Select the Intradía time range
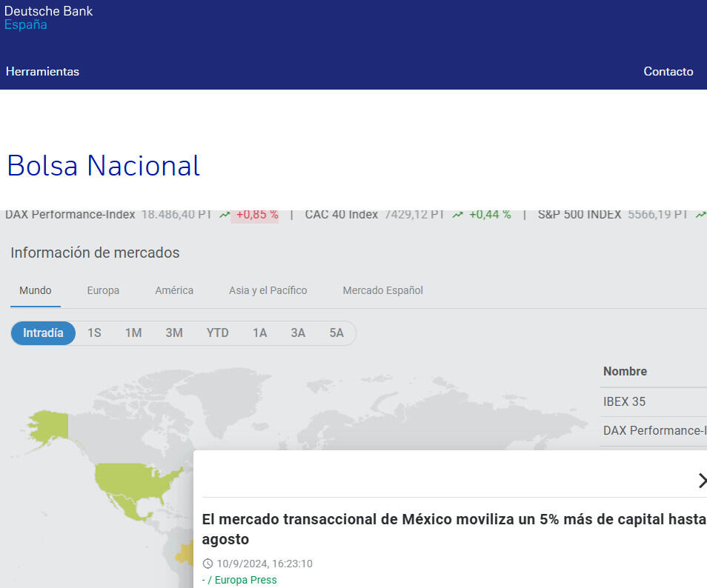The width and height of the screenshot is (707, 588). [x=43, y=333]
